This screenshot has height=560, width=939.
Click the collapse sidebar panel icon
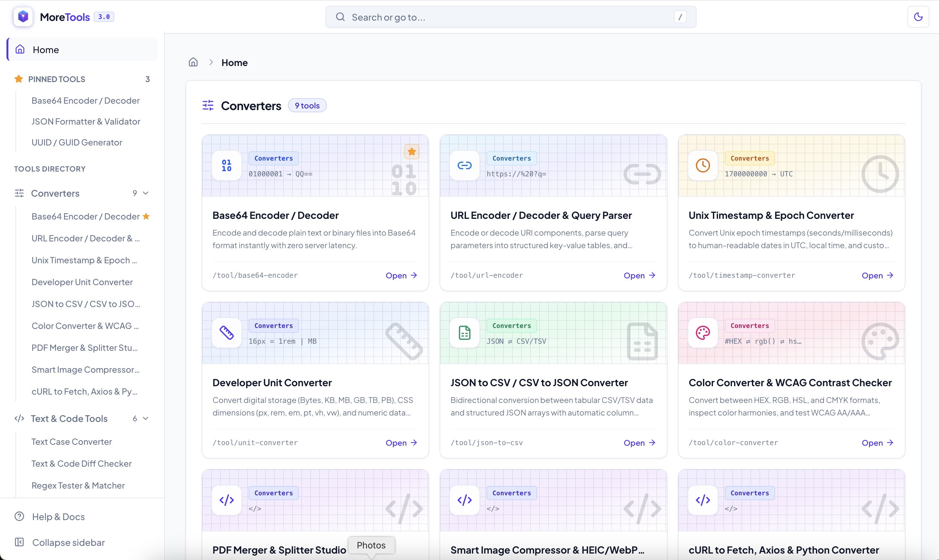tap(19, 542)
